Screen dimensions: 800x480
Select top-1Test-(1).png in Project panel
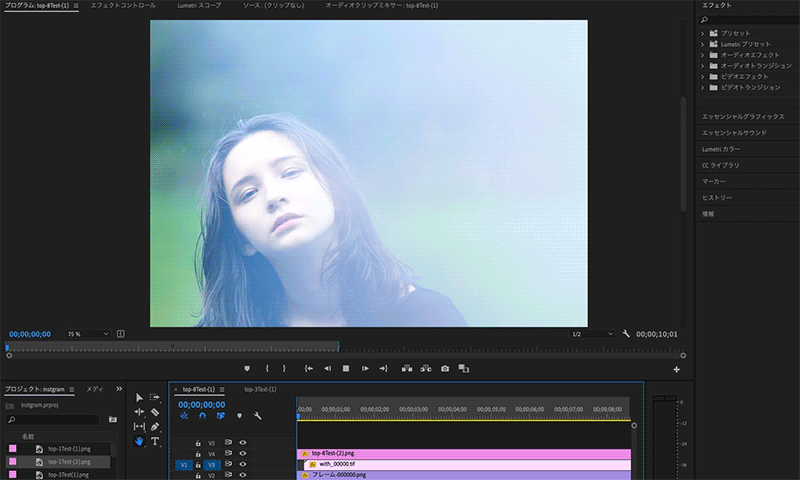coord(69,449)
